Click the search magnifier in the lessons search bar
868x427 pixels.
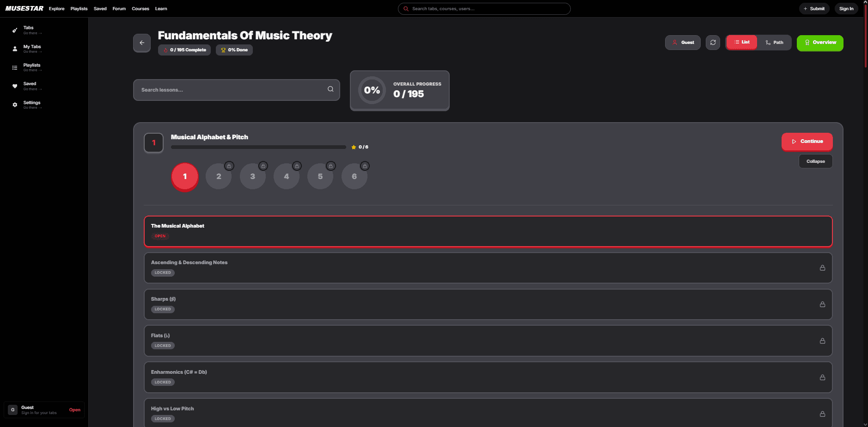(330, 89)
